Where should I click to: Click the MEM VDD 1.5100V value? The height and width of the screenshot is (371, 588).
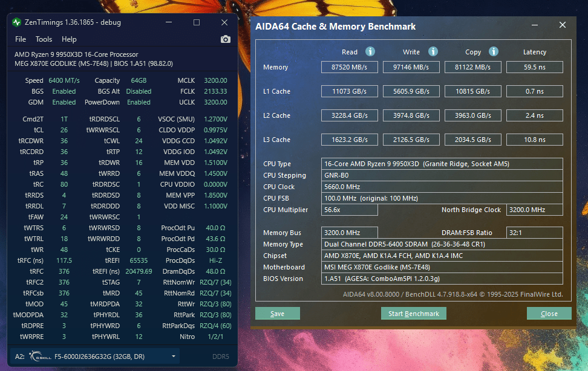[215, 163]
